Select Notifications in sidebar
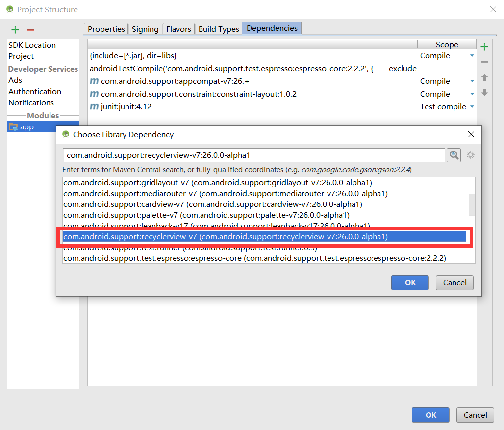Image resolution: width=504 pixels, height=430 pixels. [x=31, y=102]
